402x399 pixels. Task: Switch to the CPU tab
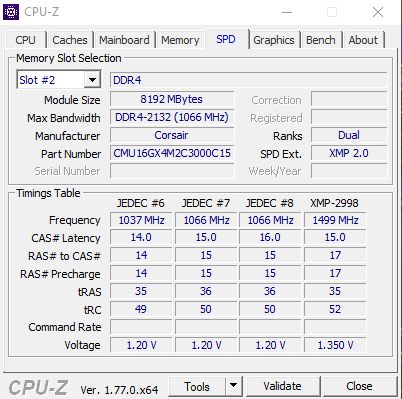tap(26, 40)
